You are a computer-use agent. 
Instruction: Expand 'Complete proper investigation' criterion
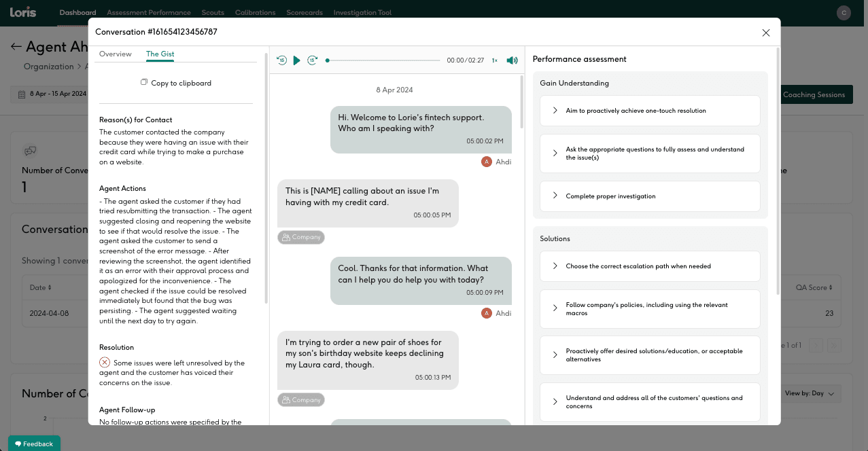(x=555, y=196)
